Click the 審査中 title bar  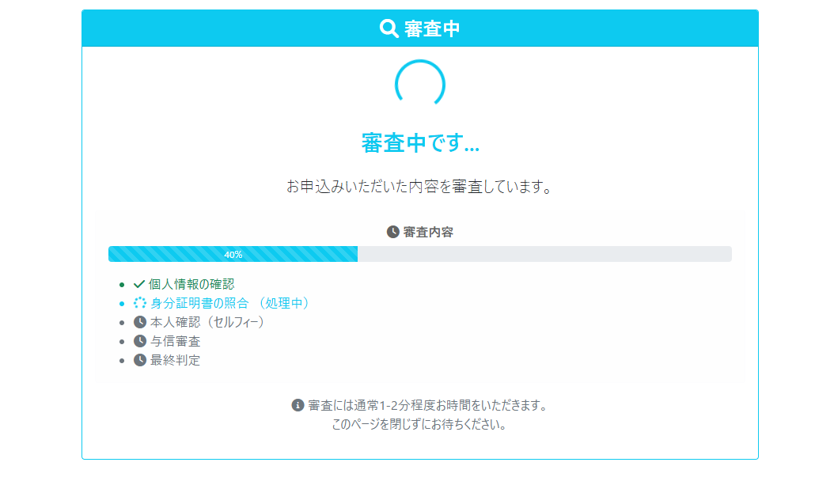pyautogui.click(x=419, y=28)
